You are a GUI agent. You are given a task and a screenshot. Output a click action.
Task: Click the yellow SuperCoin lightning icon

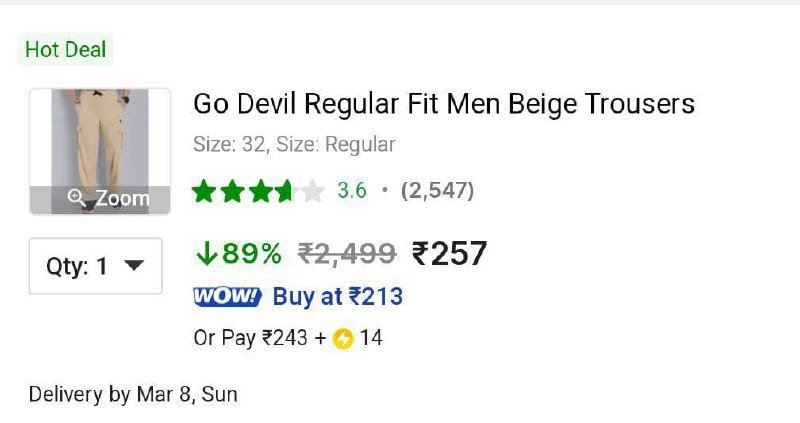[343, 338]
